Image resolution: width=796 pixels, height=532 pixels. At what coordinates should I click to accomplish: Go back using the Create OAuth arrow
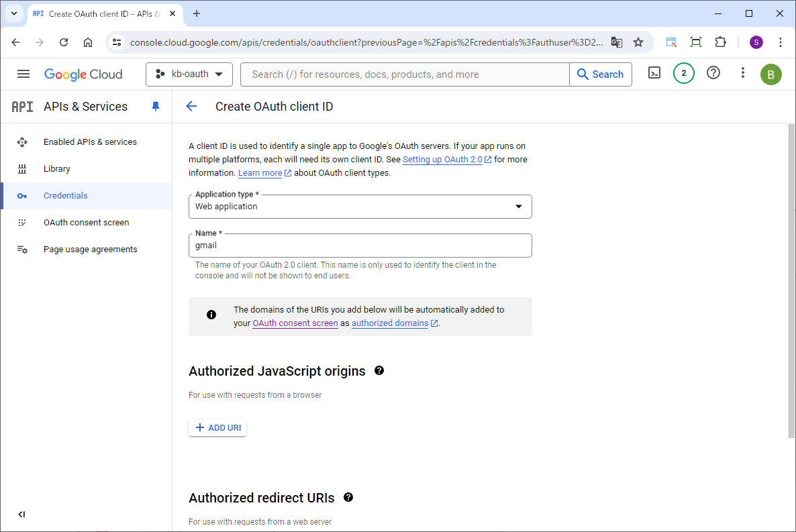coord(191,106)
